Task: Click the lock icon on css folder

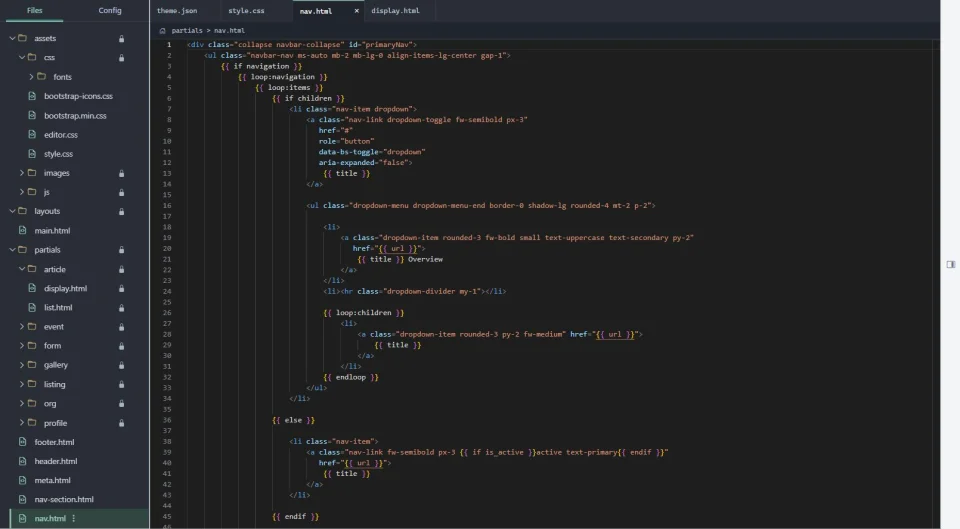Action: tap(121, 58)
